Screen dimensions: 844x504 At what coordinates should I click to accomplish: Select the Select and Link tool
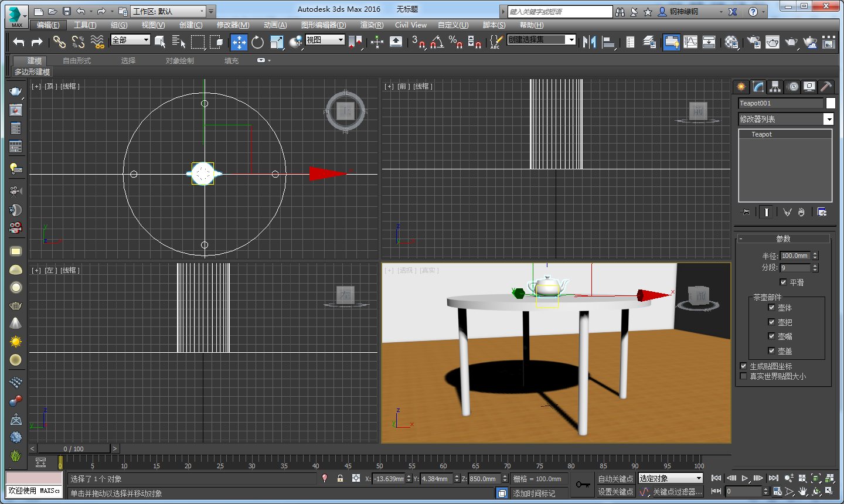pyautogui.click(x=59, y=42)
